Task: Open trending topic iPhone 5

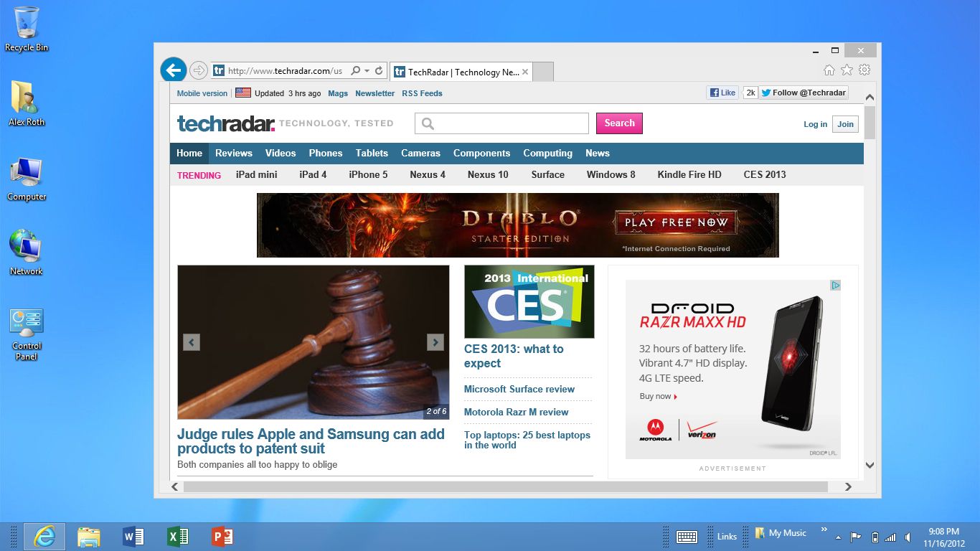Action: pyautogui.click(x=368, y=174)
